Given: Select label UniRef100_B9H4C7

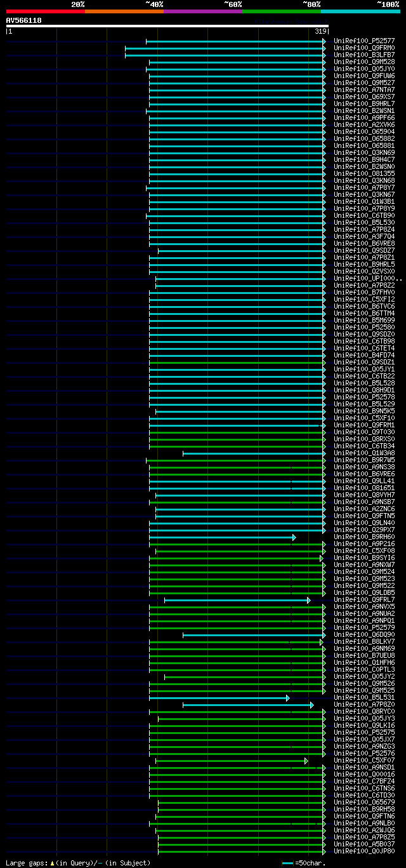Looking at the screenshot, I should (x=364, y=160).
